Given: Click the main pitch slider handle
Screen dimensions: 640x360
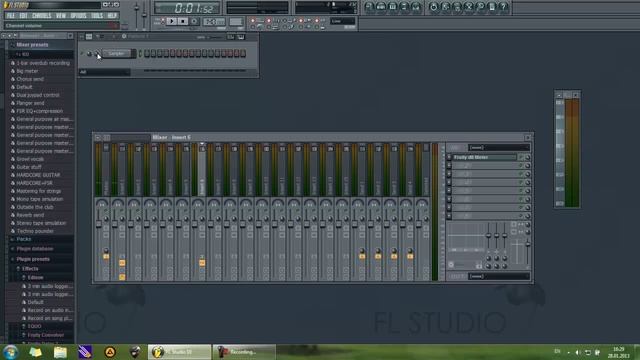Looking at the screenshot, I should (x=144, y=15).
